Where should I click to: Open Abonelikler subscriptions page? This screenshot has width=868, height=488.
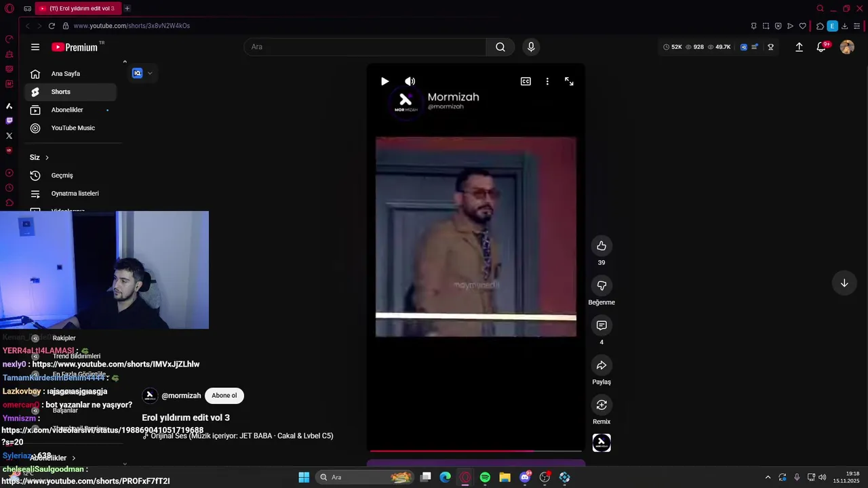(x=71, y=110)
